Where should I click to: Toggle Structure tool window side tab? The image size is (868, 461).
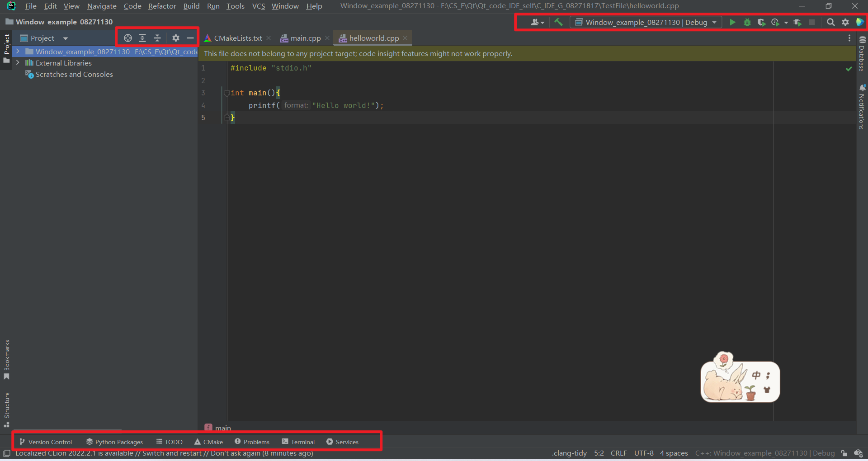(6, 409)
